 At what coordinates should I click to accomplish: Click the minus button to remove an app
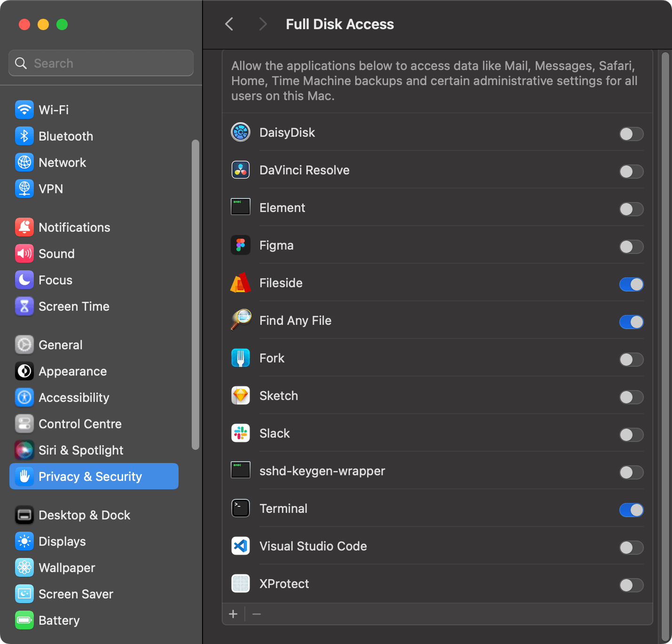click(257, 614)
